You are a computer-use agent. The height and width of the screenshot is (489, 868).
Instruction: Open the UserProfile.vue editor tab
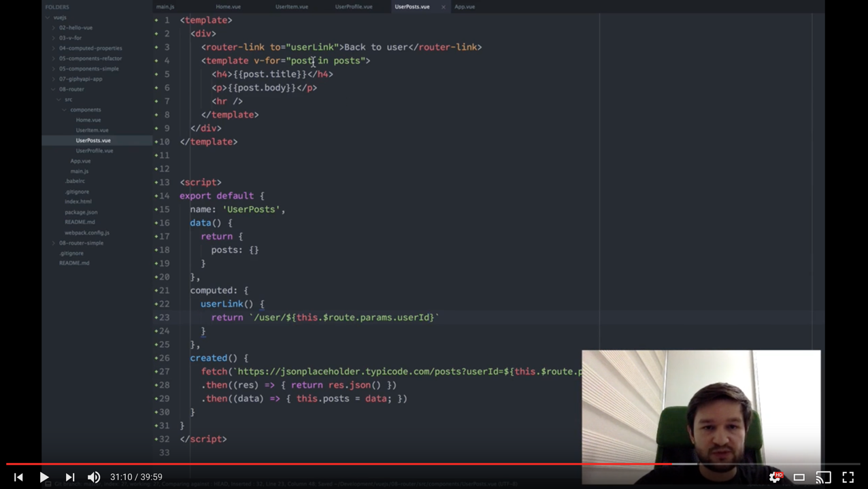[354, 7]
